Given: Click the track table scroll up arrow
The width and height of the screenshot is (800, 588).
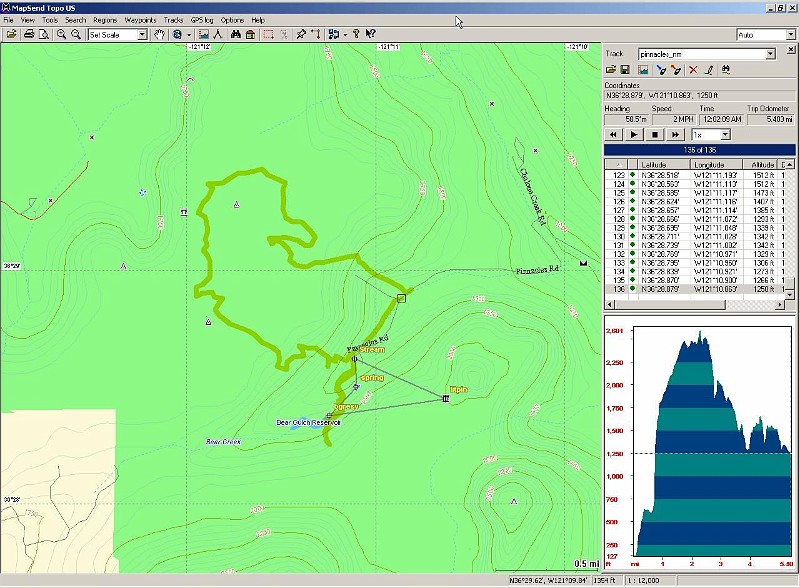Looking at the screenshot, I should [x=789, y=164].
